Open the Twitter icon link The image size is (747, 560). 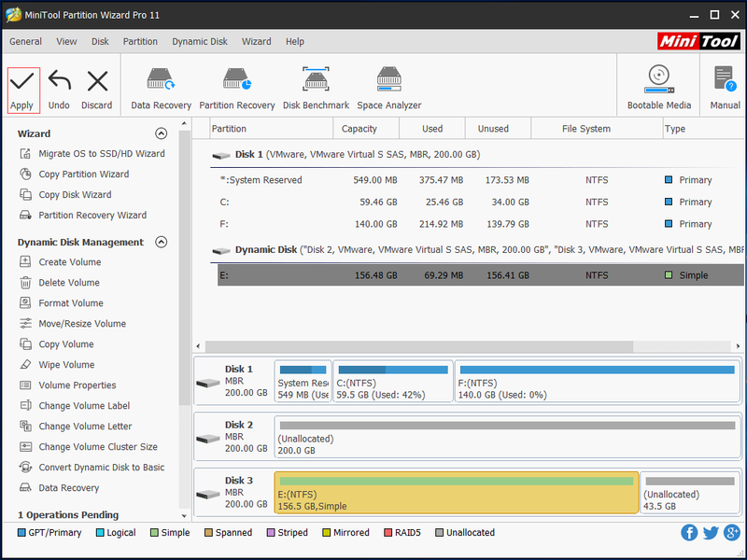coord(711,532)
